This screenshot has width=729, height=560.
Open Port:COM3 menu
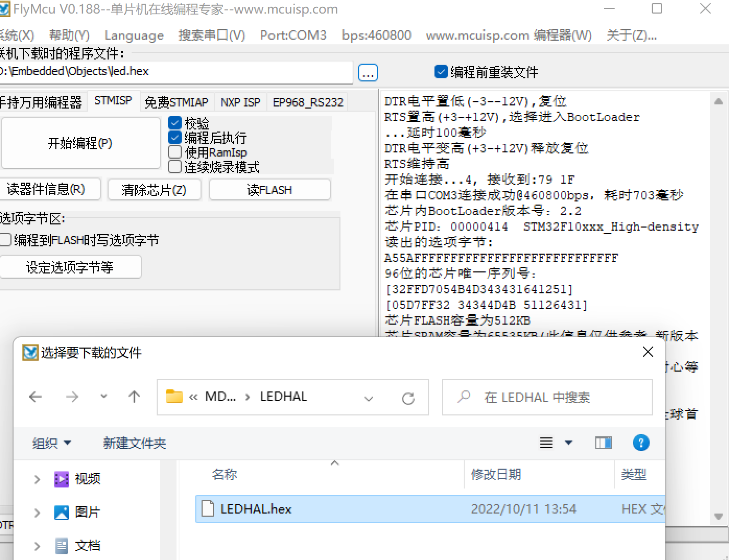coord(293,35)
